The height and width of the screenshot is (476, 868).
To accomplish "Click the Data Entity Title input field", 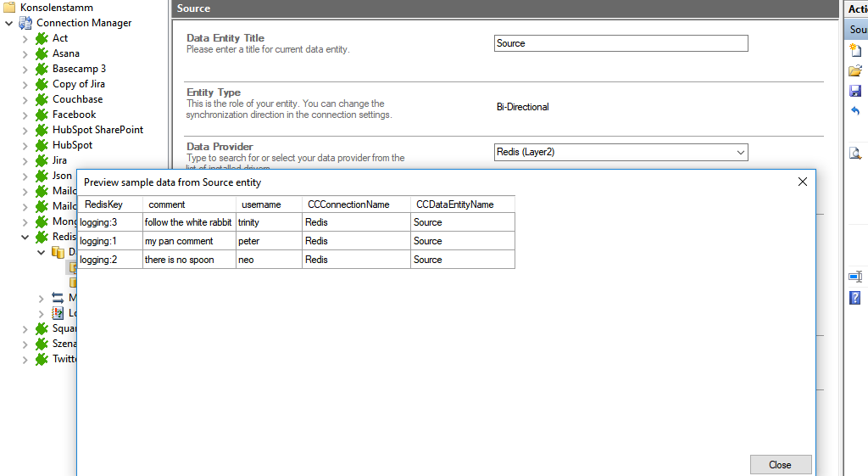I will tap(620, 43).
